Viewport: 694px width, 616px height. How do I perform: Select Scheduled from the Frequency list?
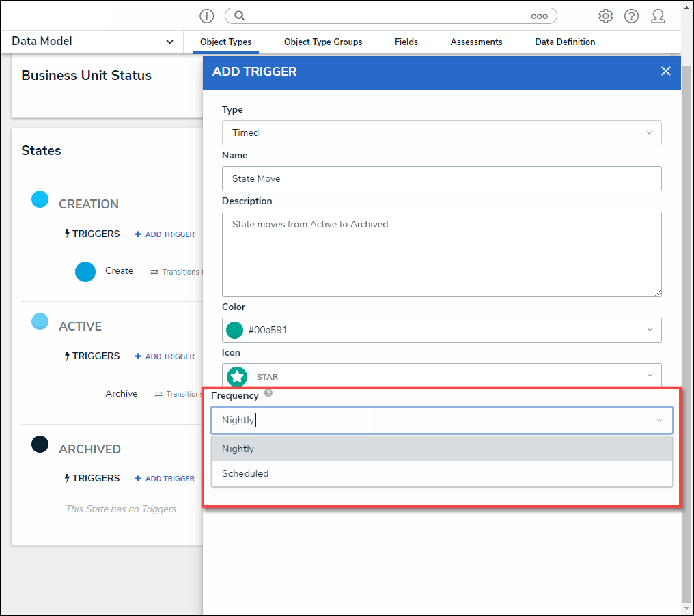click(442, 473)
